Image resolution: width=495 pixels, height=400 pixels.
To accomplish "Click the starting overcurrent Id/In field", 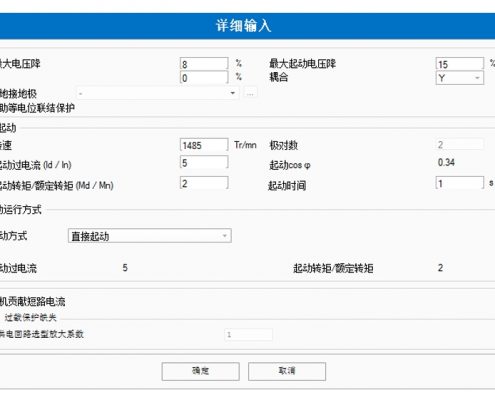I will click(204, 162).
